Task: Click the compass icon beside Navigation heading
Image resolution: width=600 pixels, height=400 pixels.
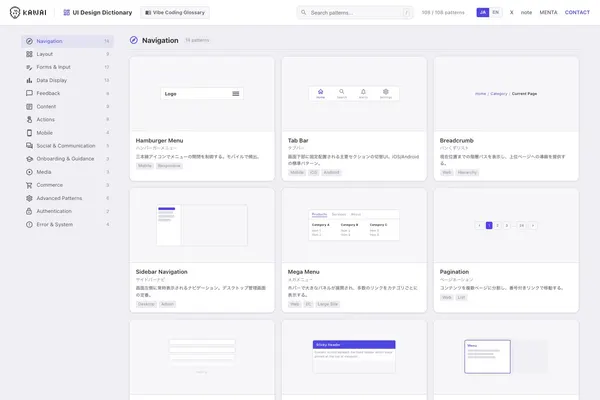Action: [134, 40]
